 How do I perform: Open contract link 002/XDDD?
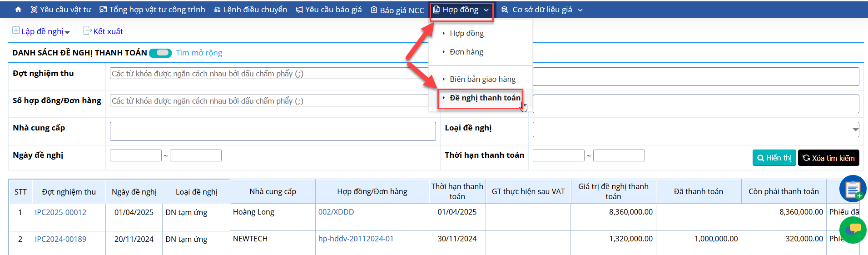[x=336, y=212]
